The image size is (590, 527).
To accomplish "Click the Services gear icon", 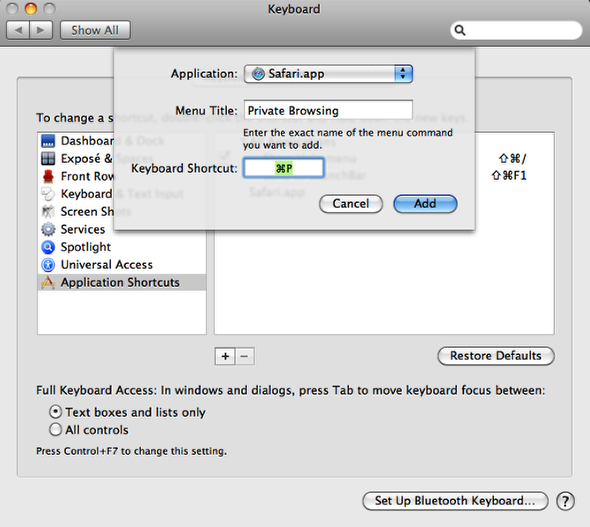I will (48, 229).
